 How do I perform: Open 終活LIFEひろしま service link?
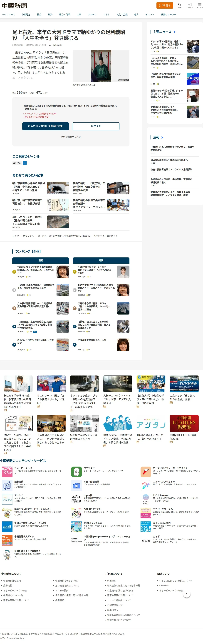(93, 523)
